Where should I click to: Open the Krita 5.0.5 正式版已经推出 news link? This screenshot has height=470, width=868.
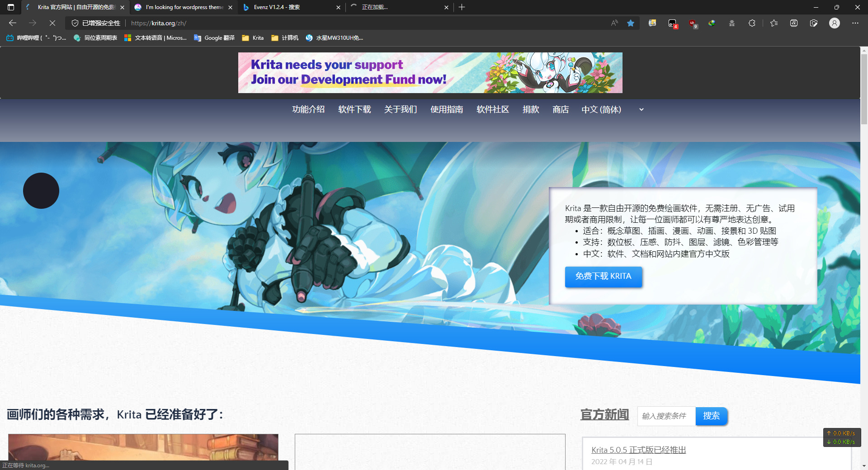coord(639,450)
